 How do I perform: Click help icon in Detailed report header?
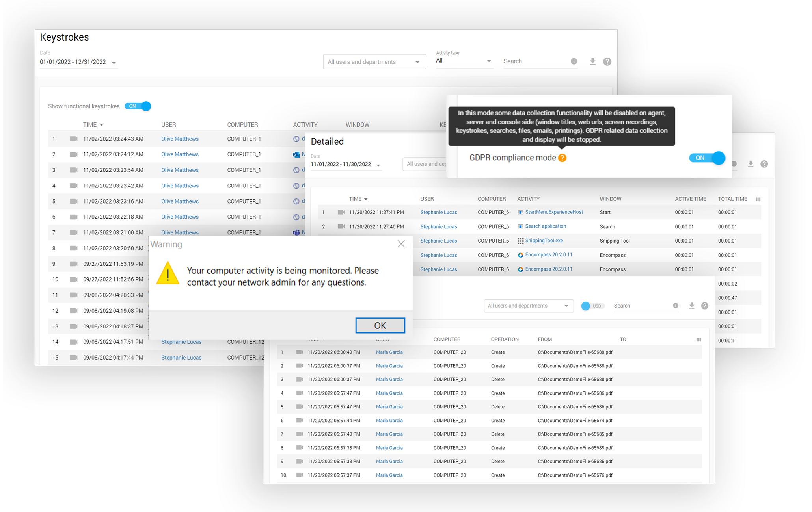pos(764,164)
